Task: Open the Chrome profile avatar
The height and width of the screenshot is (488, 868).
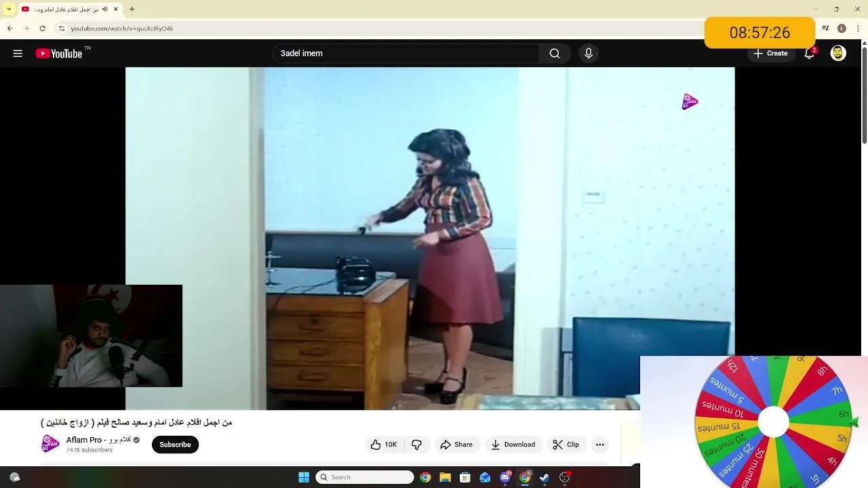Action: [842, 28]
